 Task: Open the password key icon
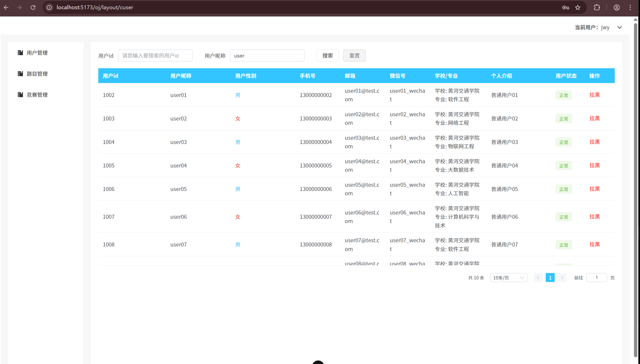(x=565, y=7)
